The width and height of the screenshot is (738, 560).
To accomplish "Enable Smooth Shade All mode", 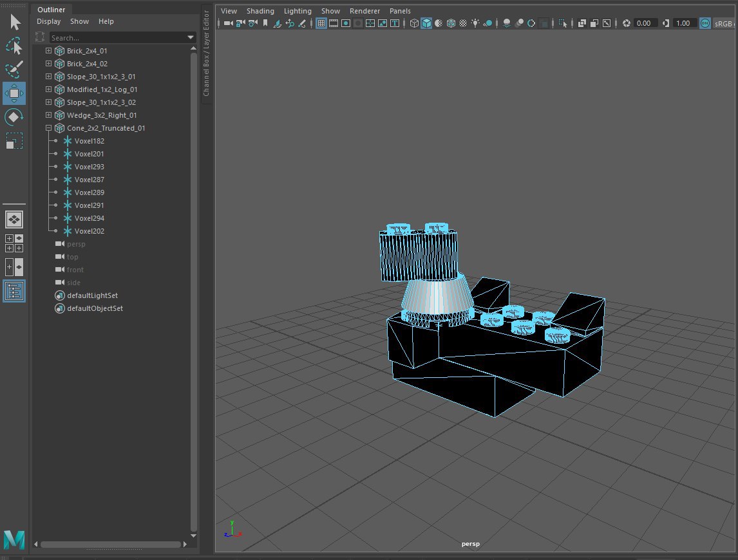I will coord(426,23).
